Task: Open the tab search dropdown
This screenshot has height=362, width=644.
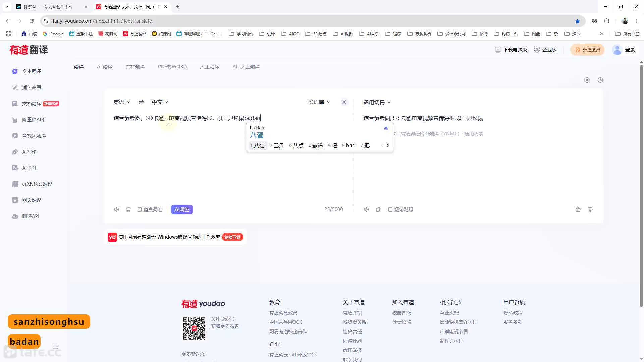Action: point(6,7)
